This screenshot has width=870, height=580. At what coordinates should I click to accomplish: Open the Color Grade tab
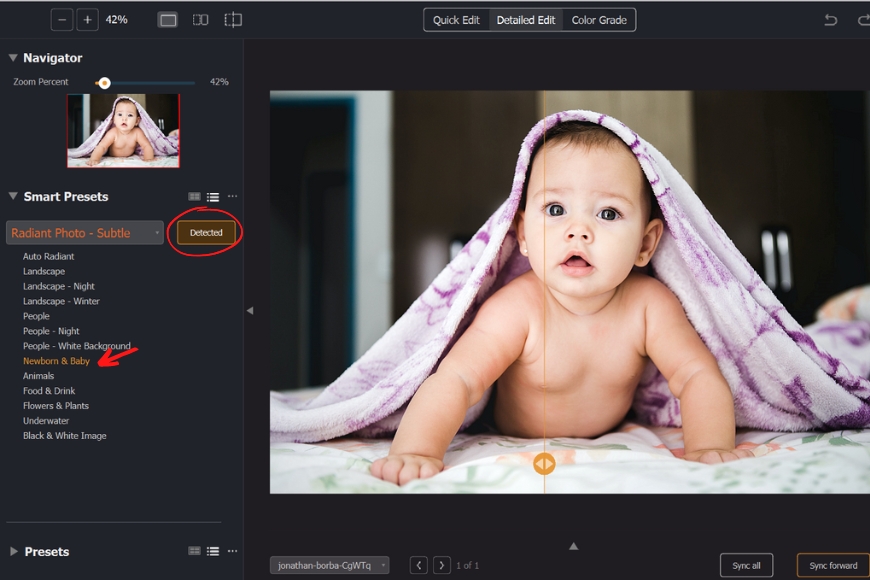click(x=599, y=20)
